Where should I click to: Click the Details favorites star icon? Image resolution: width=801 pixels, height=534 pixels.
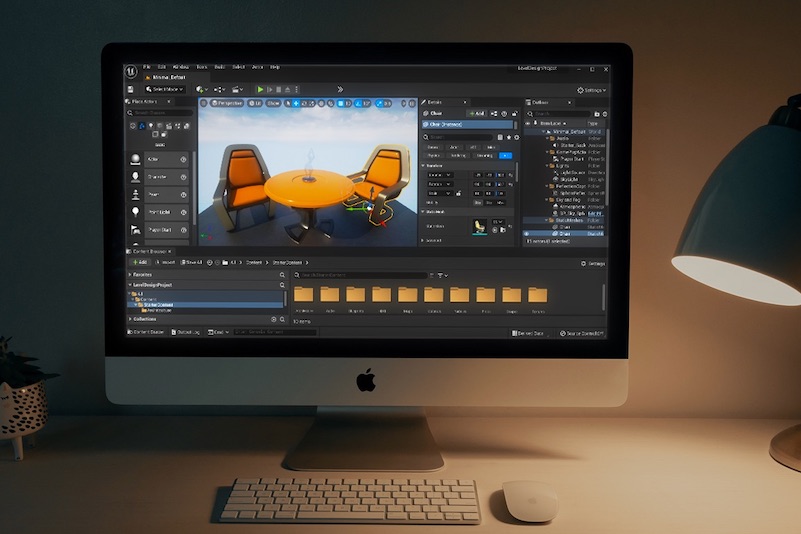point(509,137)
